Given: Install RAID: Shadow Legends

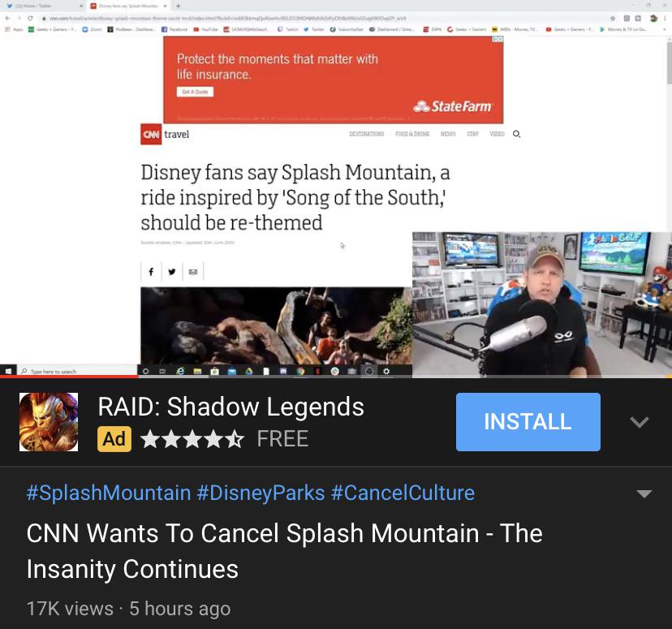Looking at the screenshot, I should (x=528, y=421).
